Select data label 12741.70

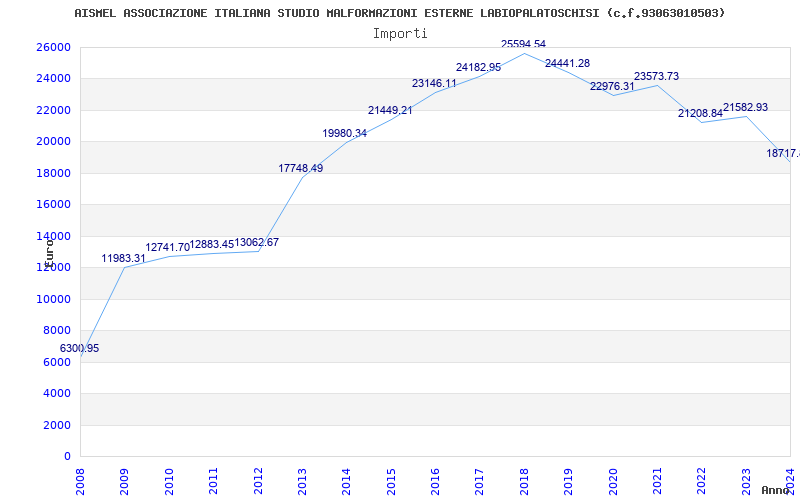coord(167,247)
